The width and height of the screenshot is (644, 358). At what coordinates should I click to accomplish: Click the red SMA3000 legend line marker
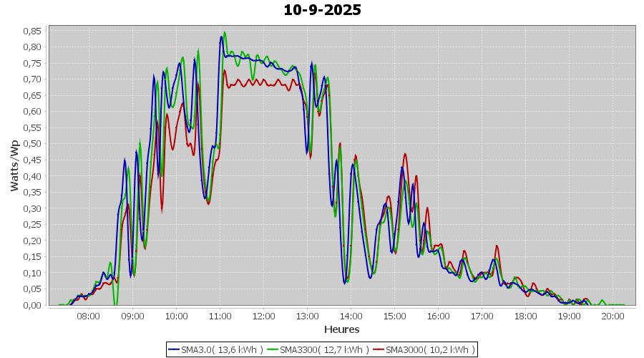coord(379,350)
